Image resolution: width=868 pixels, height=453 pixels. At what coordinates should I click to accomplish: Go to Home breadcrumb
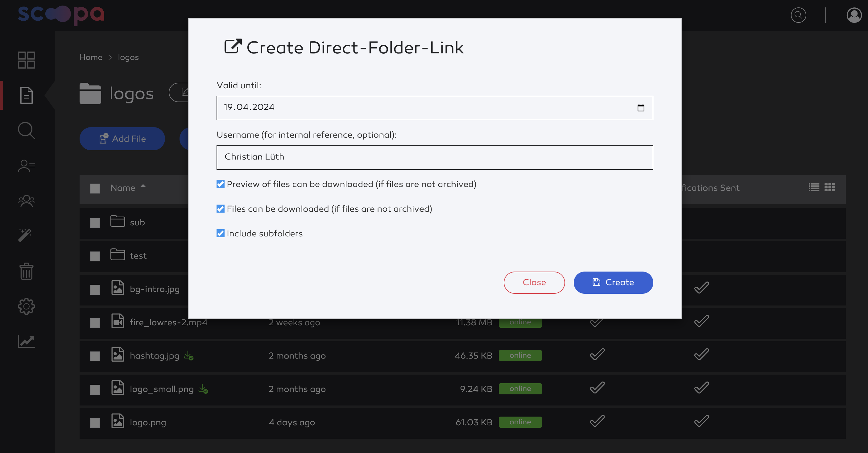tap(91, 57)
